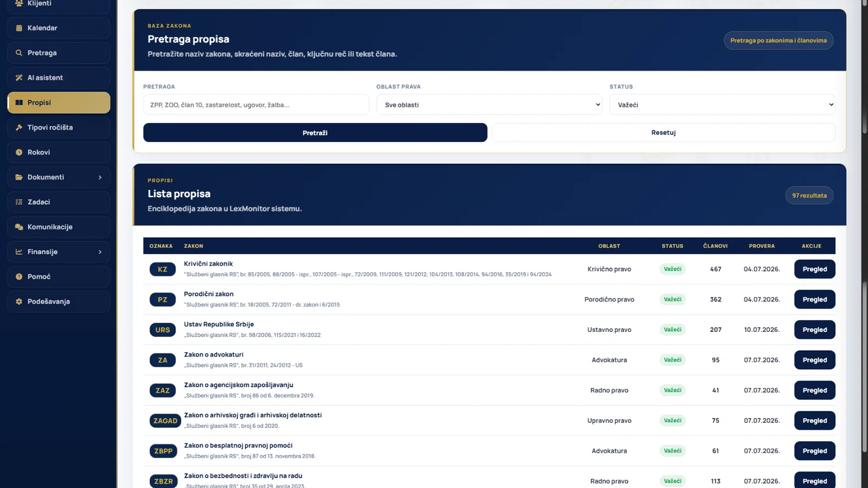Screen dimensions: 868x488
Task: Click the 467 article count cell
Action: point(716,269)
